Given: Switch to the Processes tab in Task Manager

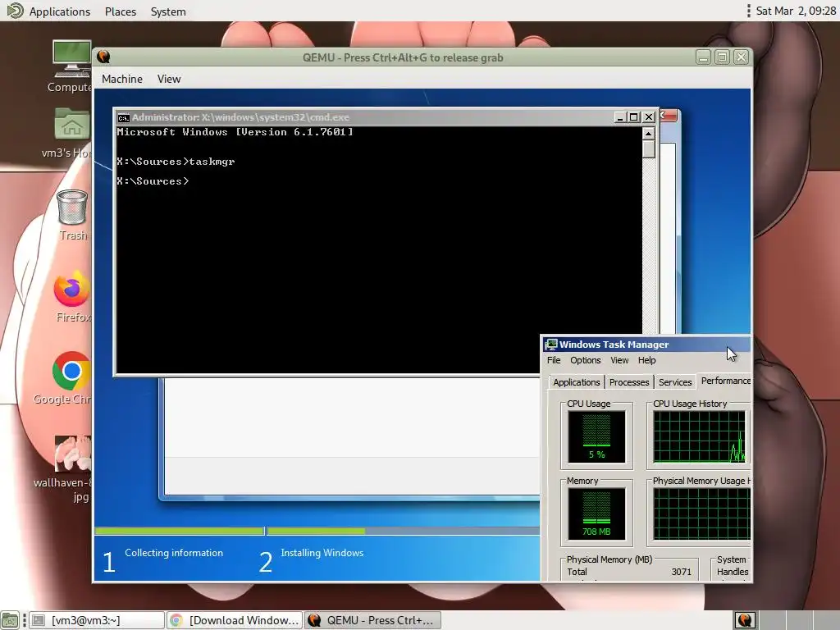Looking at the screenshot, I should click(629, 382).
